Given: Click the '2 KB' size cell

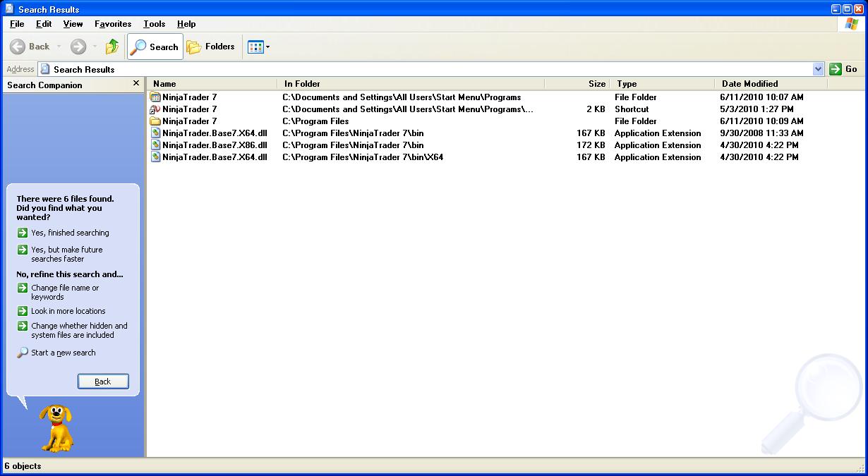Looking at the screenshot, I should 596,109.
